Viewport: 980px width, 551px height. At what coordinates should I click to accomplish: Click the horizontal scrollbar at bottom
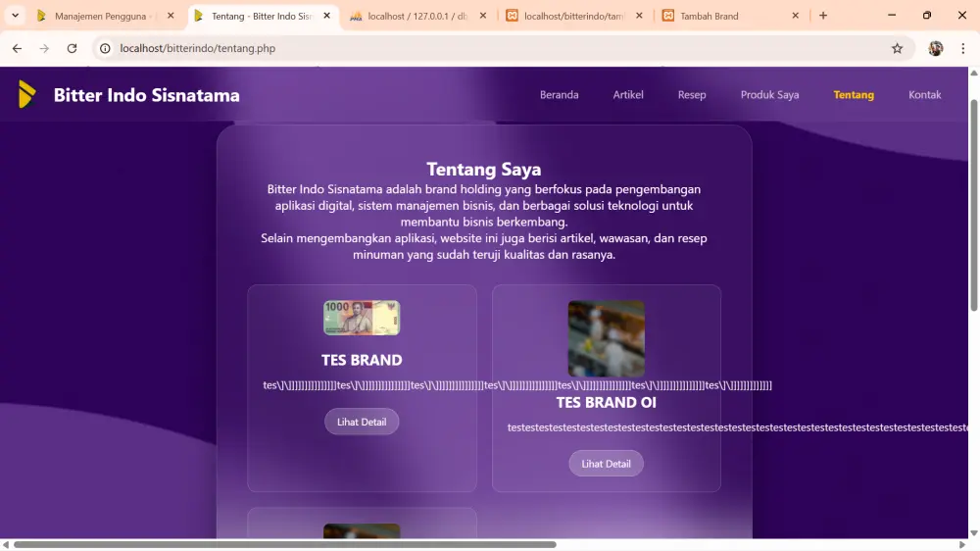click(284, 544)
